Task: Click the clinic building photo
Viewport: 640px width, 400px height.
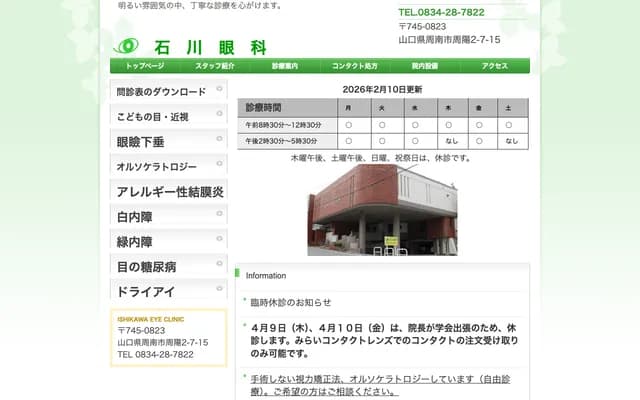Action: [382, 210]
